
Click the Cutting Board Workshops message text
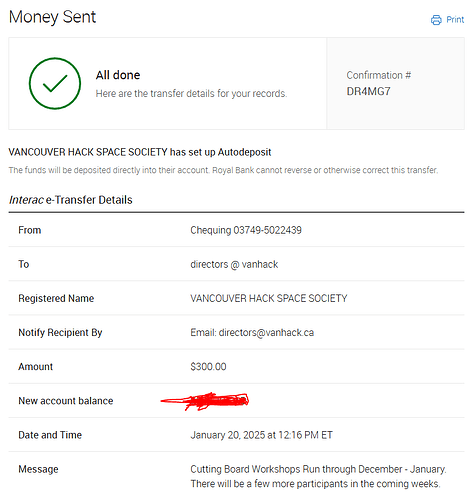pos(318,476)
